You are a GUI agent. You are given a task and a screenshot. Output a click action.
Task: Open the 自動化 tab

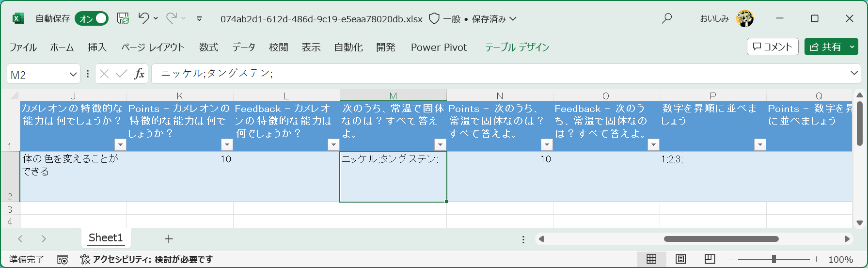[348, 47]
